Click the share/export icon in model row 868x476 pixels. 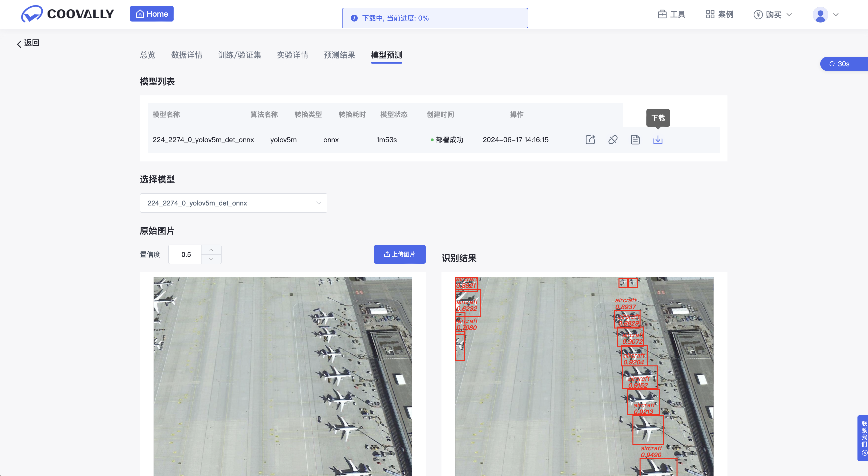(590, 140)
